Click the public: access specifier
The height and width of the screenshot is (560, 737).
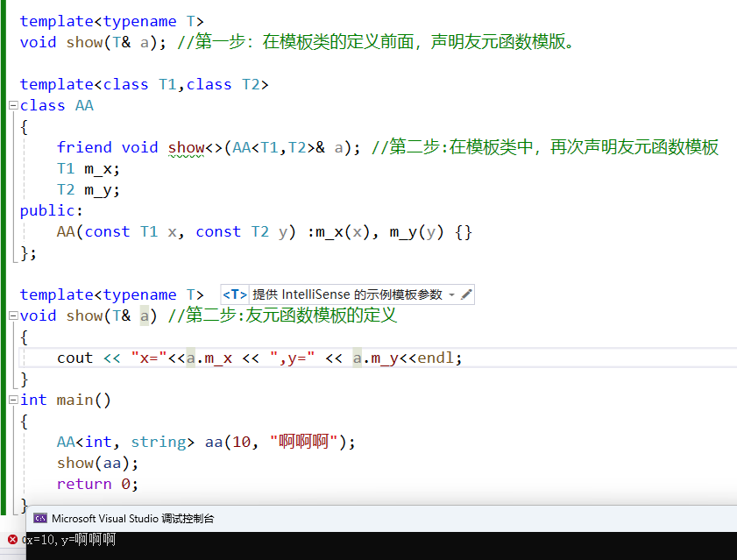point(51,210)
